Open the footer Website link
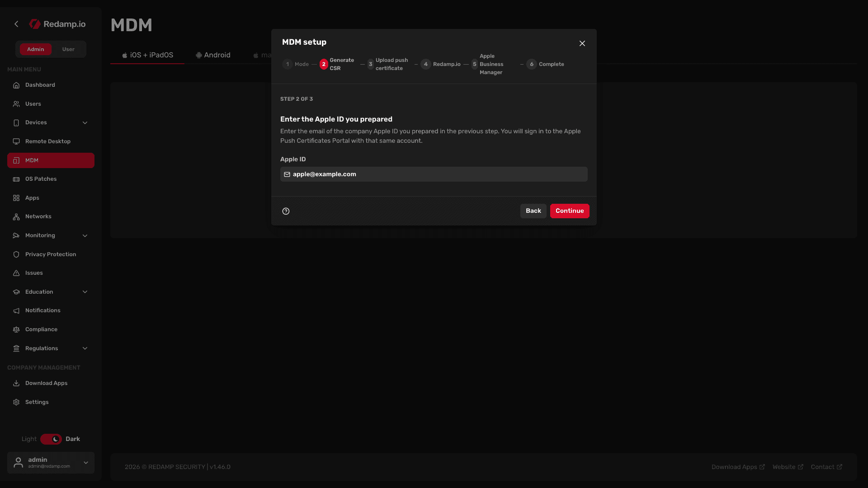Image resolution: width=868 pixels, height=488 pixels. point(788,467)
